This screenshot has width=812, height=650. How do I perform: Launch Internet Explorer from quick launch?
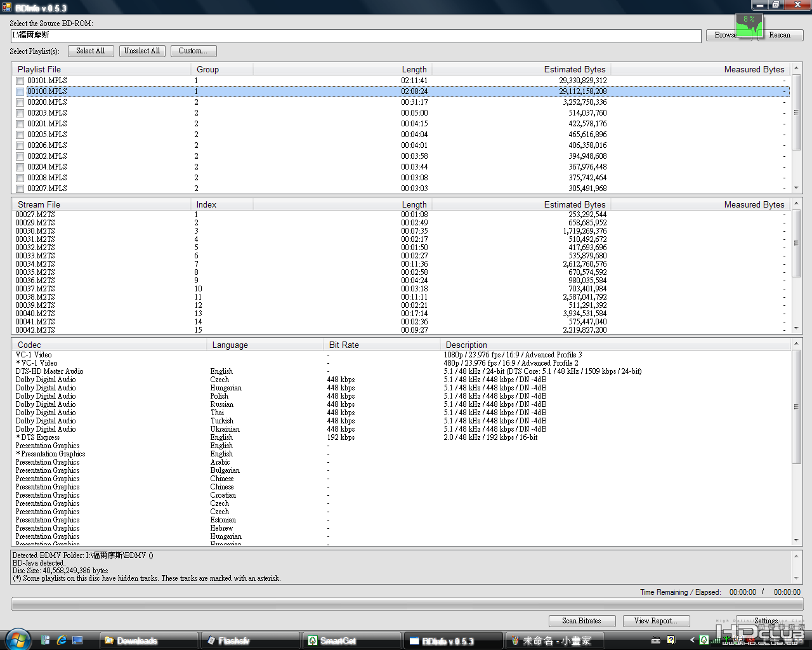62,640
